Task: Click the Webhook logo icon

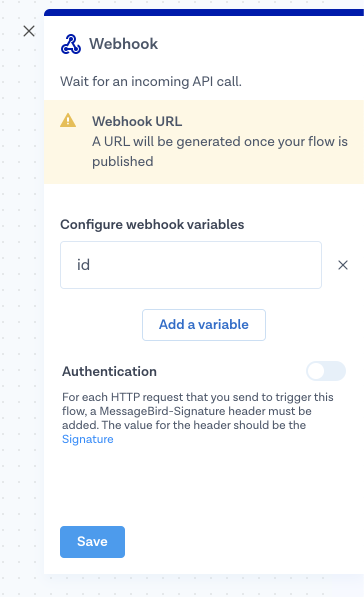Action: point(70,44)
